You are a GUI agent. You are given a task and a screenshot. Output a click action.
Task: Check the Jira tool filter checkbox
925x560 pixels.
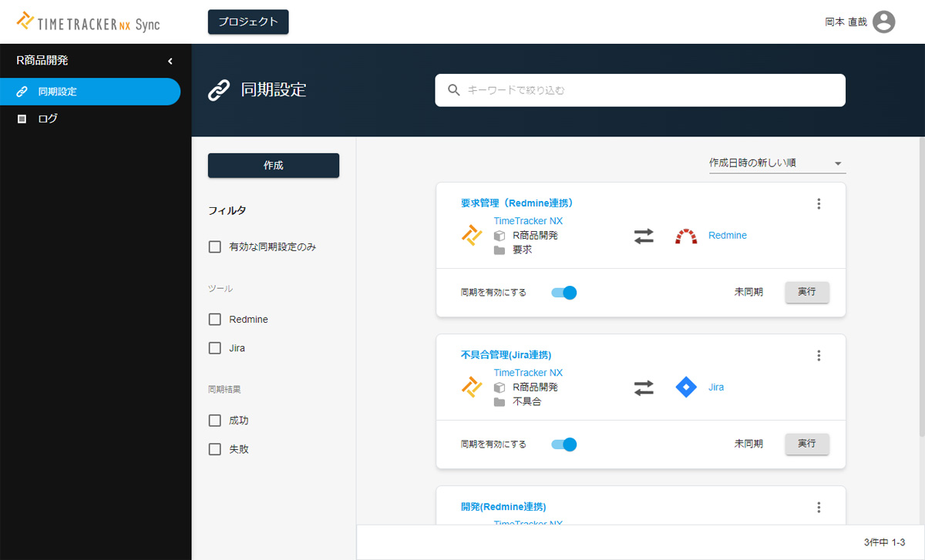[214, 348]
